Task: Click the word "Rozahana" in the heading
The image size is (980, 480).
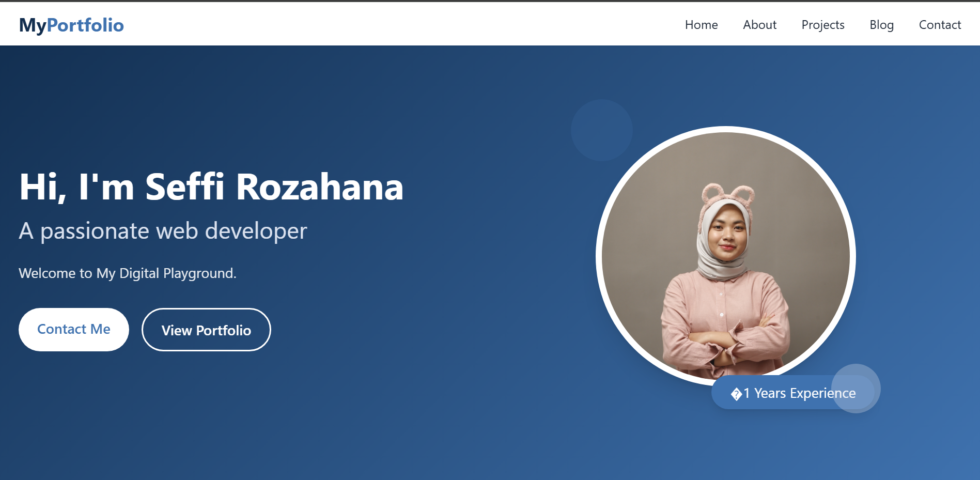Action: point(319,187)
